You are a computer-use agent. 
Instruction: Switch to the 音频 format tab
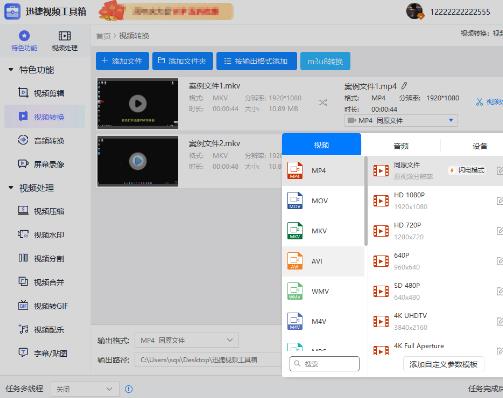point(401,146)
